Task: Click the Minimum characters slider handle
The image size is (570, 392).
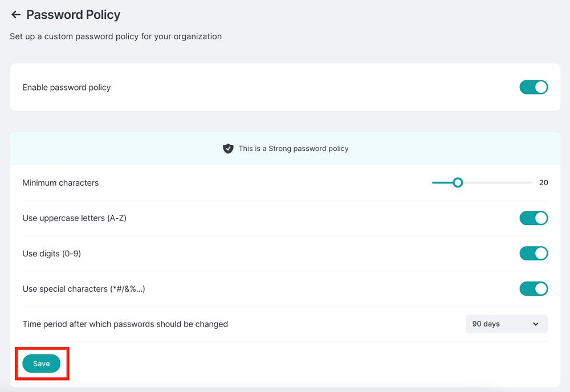Action: pyautogui.click(x=457, y=183)
